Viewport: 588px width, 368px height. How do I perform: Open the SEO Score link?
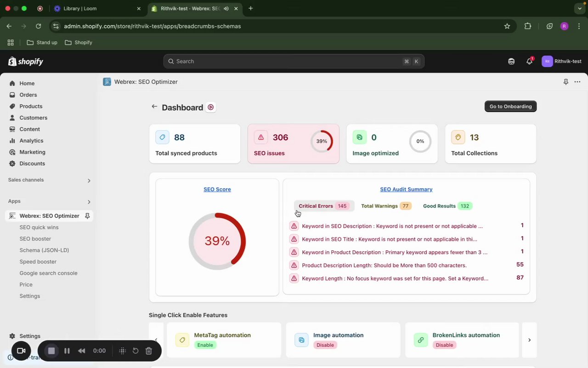(217, 189)
